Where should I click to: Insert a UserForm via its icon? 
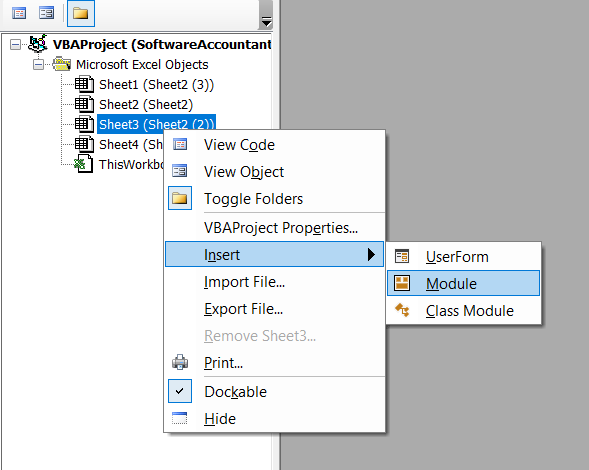point(402,257)
